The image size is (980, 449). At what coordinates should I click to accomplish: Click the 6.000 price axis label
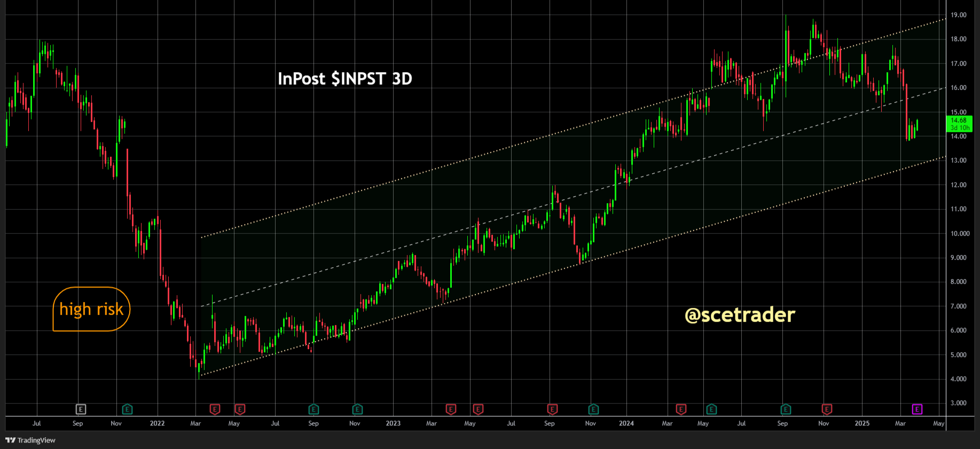pyautogui.click(x=959, y=330)
